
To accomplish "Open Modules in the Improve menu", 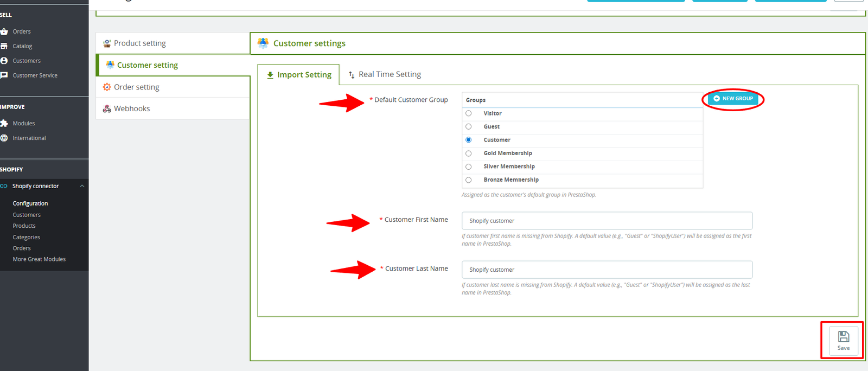I will click(23, 123).
